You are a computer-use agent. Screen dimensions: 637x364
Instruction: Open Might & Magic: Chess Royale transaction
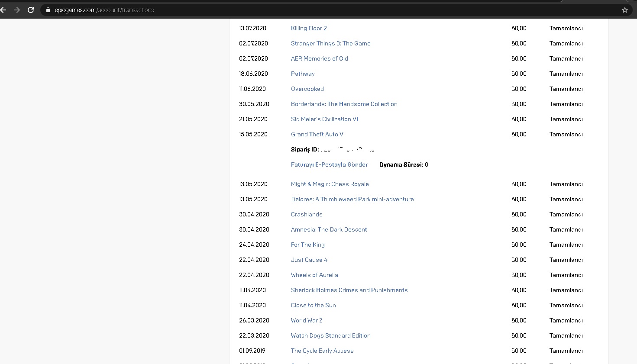pos(330,184)
